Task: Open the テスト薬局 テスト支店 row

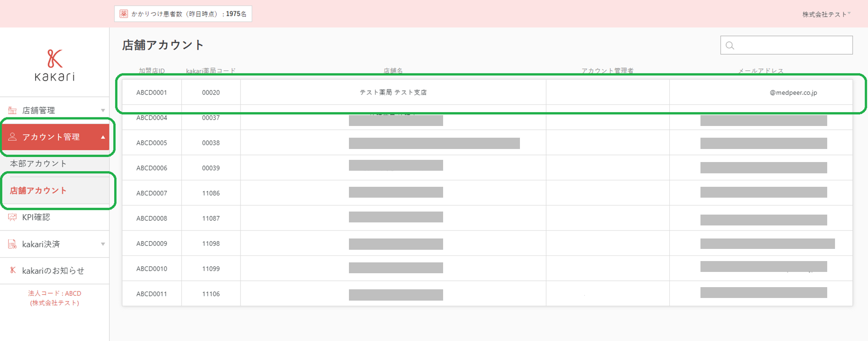Action: pyautogui.click(x=393, y=93)
